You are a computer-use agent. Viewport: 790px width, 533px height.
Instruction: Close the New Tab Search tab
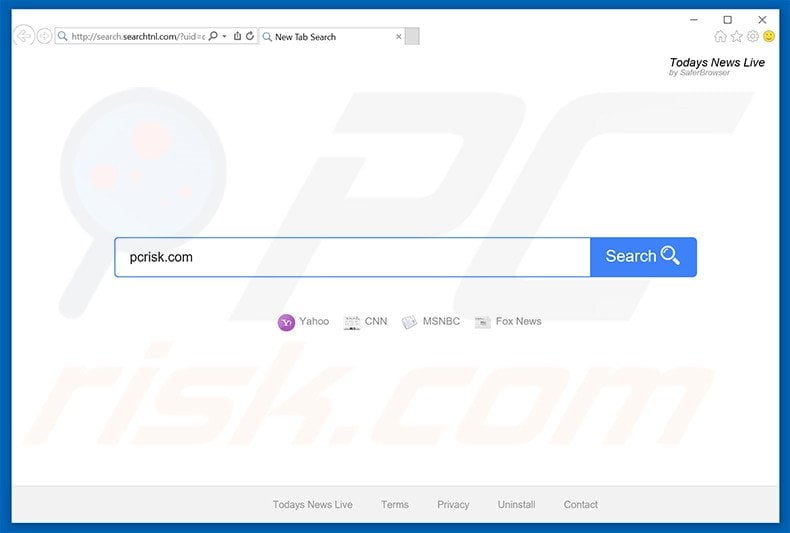(x=399, y=37)
